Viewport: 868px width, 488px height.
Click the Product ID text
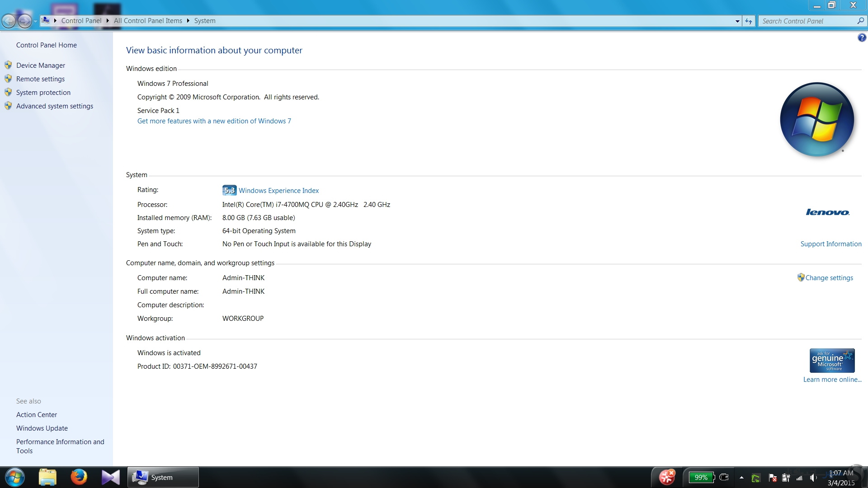(x=197, y=366)
